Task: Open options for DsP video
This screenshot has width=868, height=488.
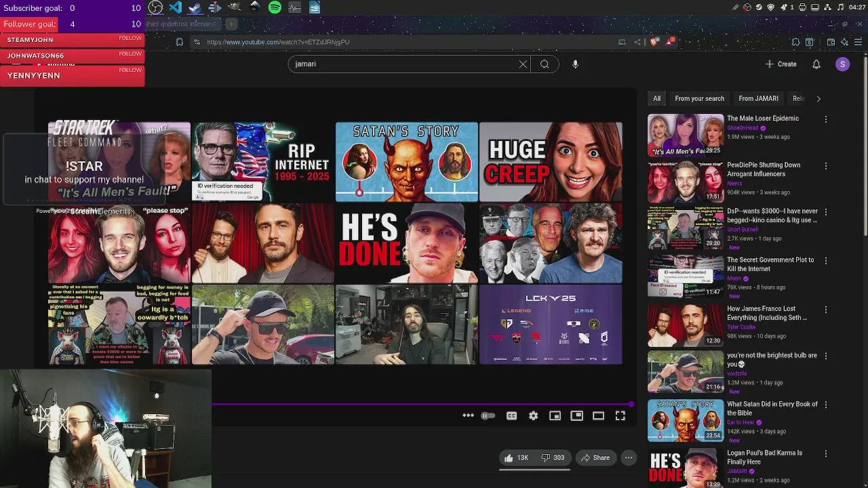Action: tap(825, 212)
